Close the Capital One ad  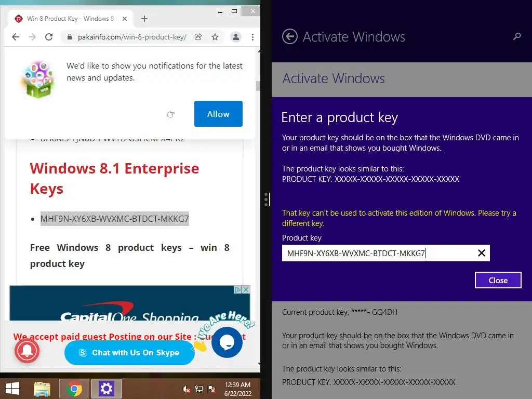click(x=246, y=289)
